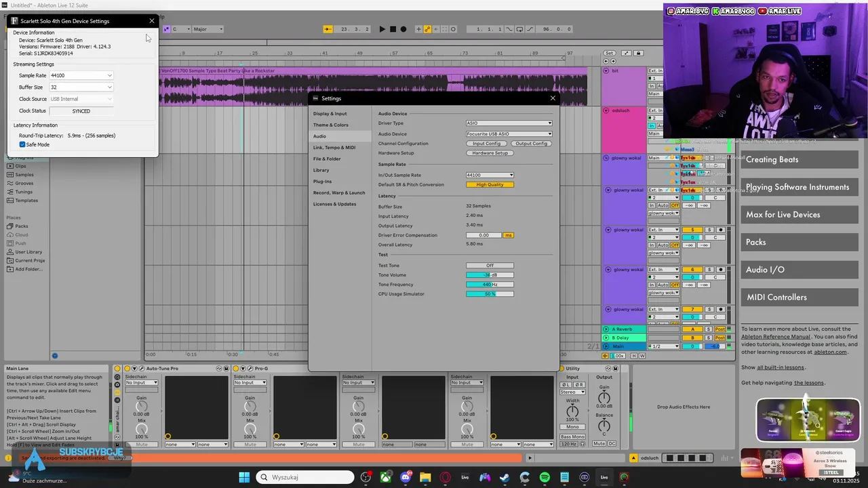Unfold the A Reverb return track
Viewport: 868px width, 488px height.
click(x=606, y=329)
